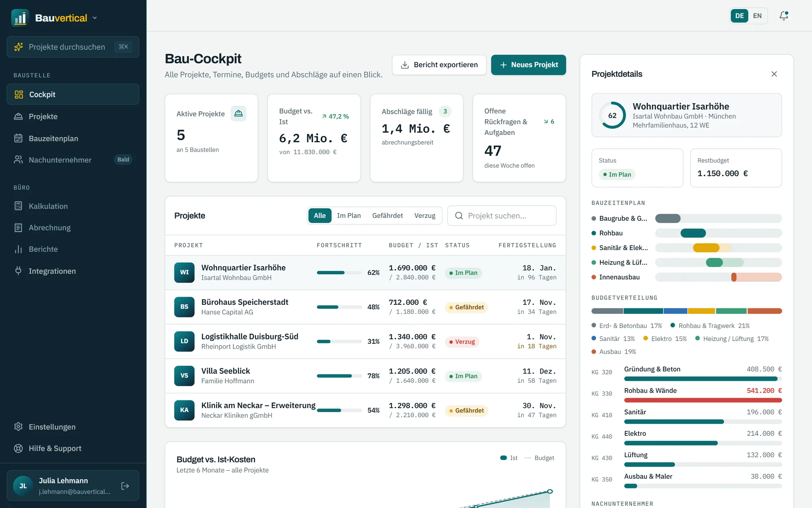Click the 62% progress bar of Wohnquartier Isarhöhe

coord(339,273)
